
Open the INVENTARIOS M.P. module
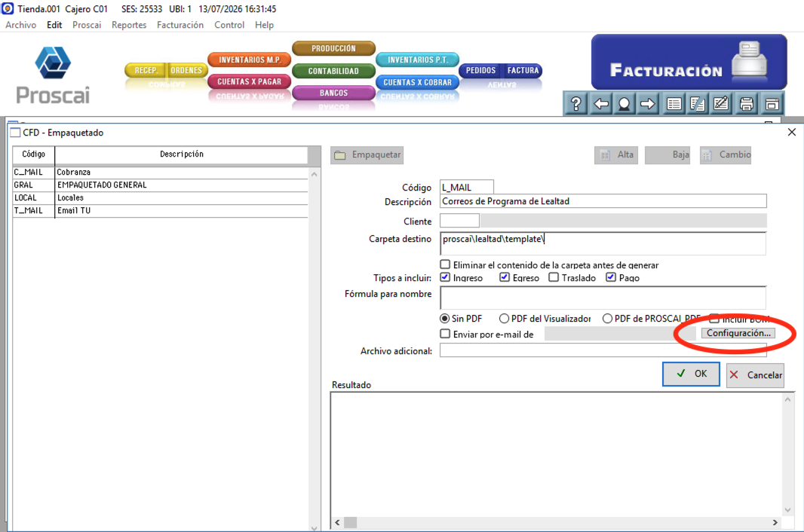click(250, 60)
